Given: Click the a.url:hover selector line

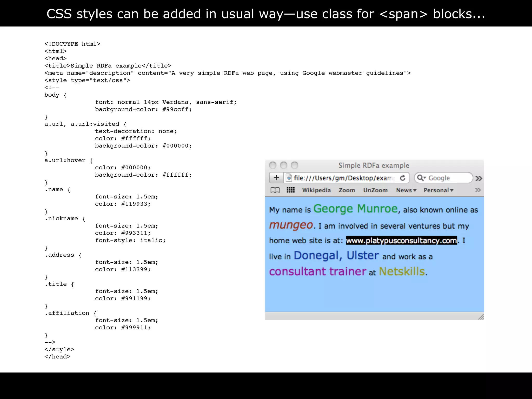Looking at the screenshot, I should (69, 160).
